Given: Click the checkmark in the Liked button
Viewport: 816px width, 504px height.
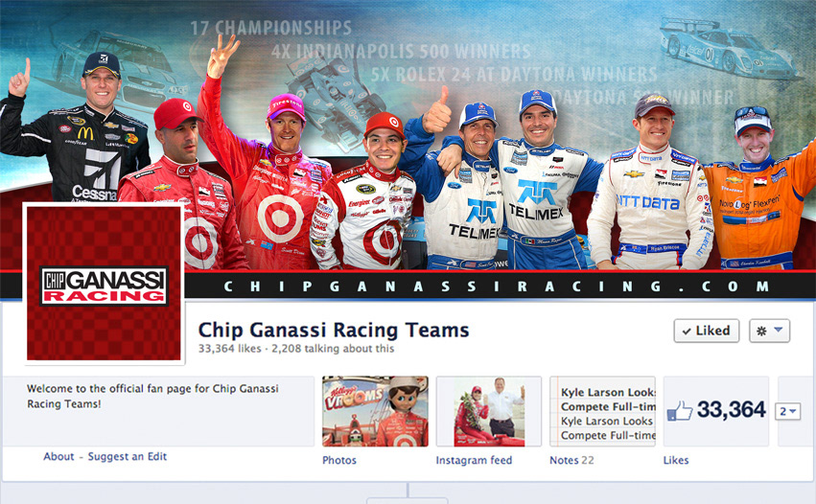Looking at the screenshot, I should pos(687,332).
